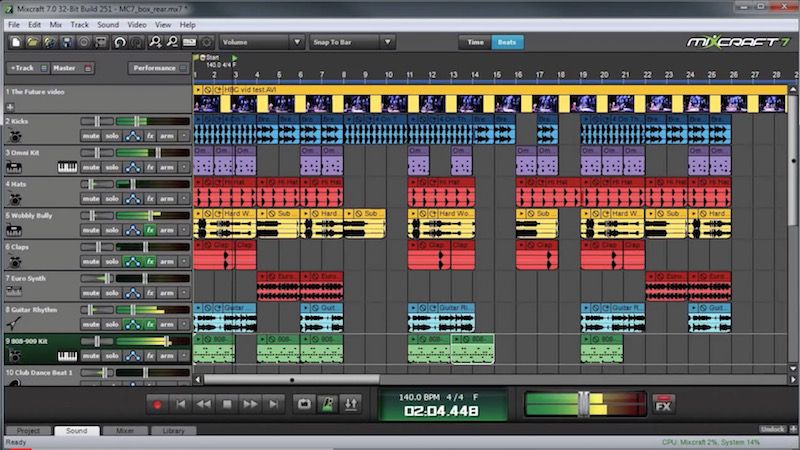
Task: Click the 140.0 BPM tempo display
Action: tap(419, 397)
